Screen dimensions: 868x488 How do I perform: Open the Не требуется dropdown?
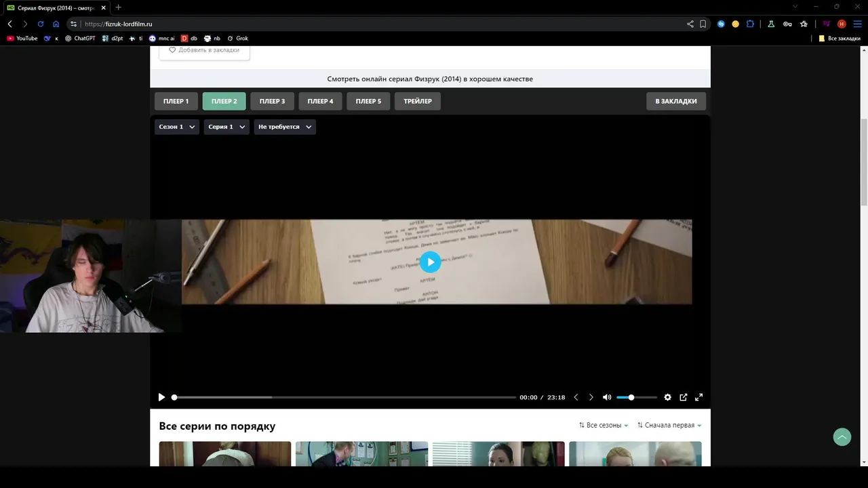point(285,127)
